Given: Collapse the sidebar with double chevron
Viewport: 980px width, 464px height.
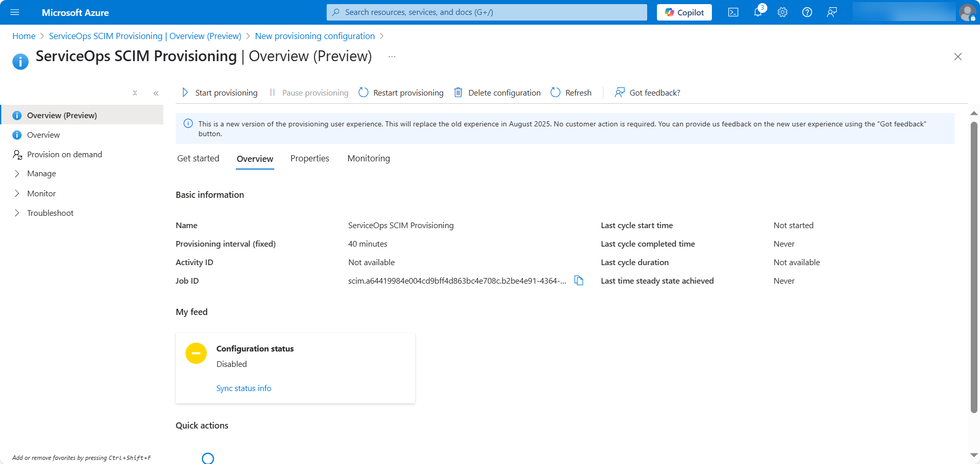Looking at the screenshot, I should coord(156,93).
